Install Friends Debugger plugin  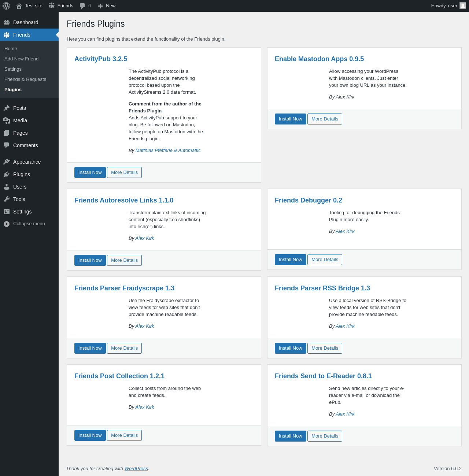(x=291, y=260)
